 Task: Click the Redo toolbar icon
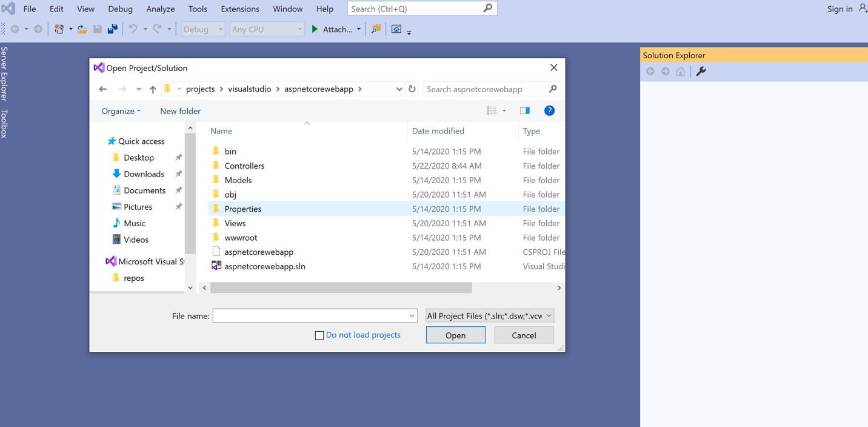157,29
